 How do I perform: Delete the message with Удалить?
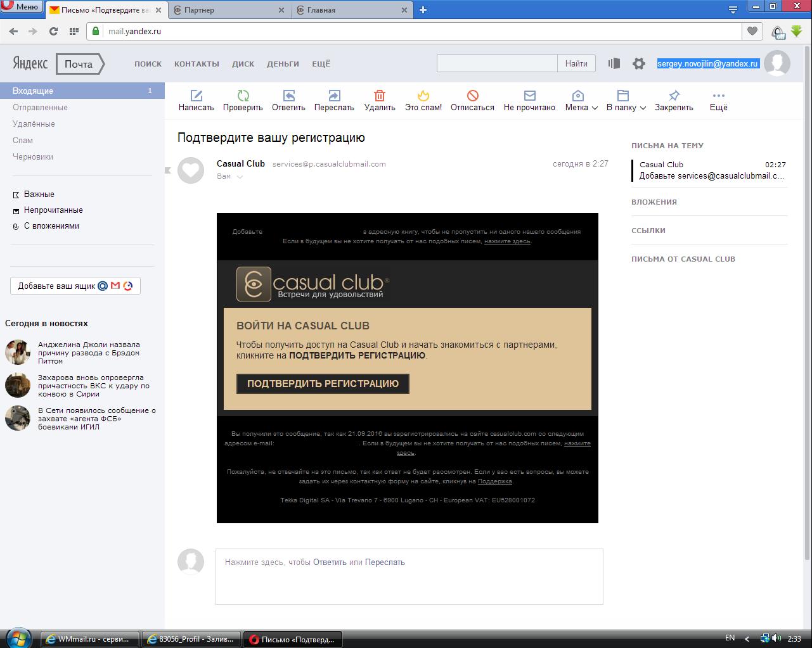tap(380, 101)
